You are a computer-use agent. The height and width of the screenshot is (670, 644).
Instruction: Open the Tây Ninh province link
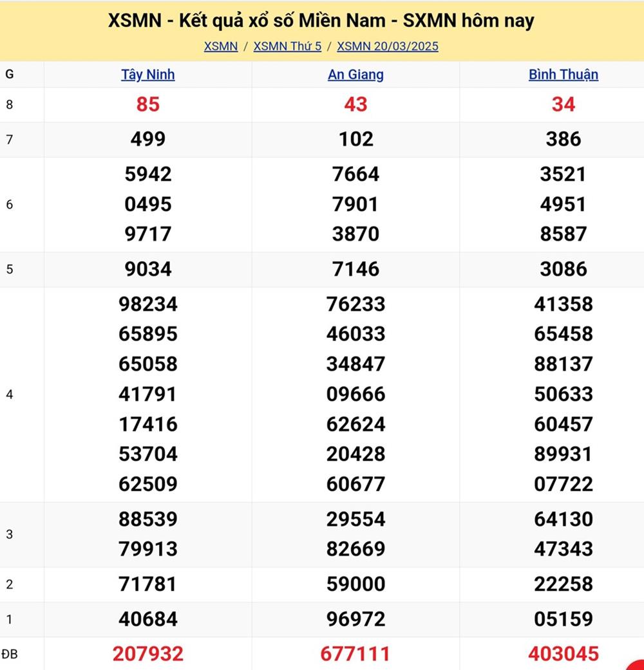[x=148, y=75]
